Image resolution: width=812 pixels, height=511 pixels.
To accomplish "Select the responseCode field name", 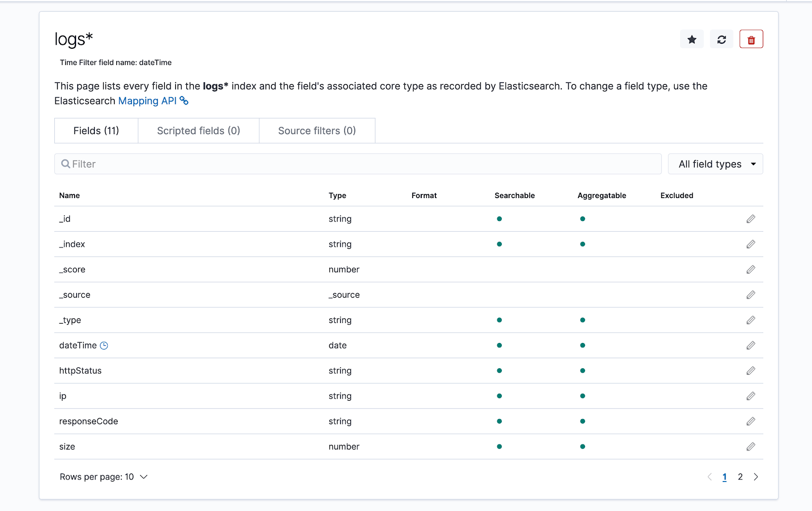I will (x=88, y=422).
